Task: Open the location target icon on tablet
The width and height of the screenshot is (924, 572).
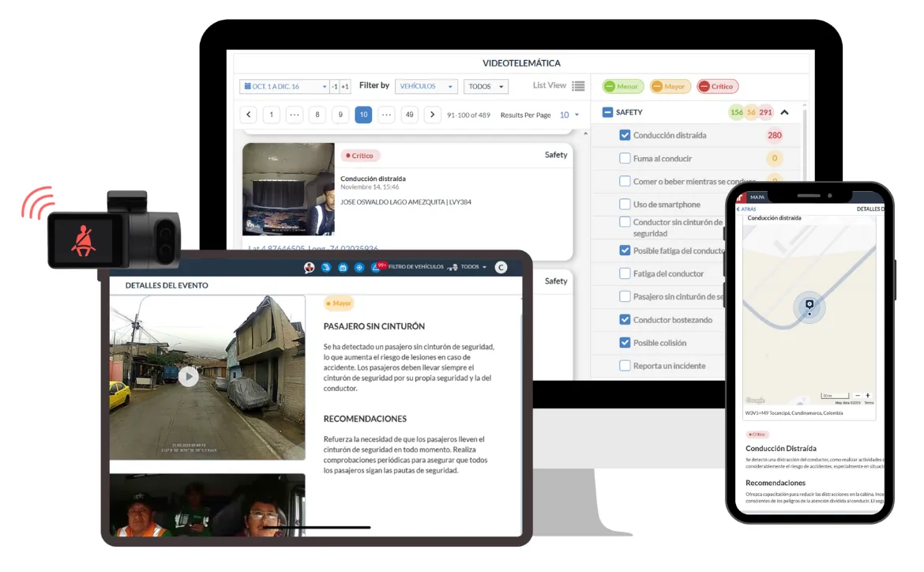Action: tap(359, 267)
